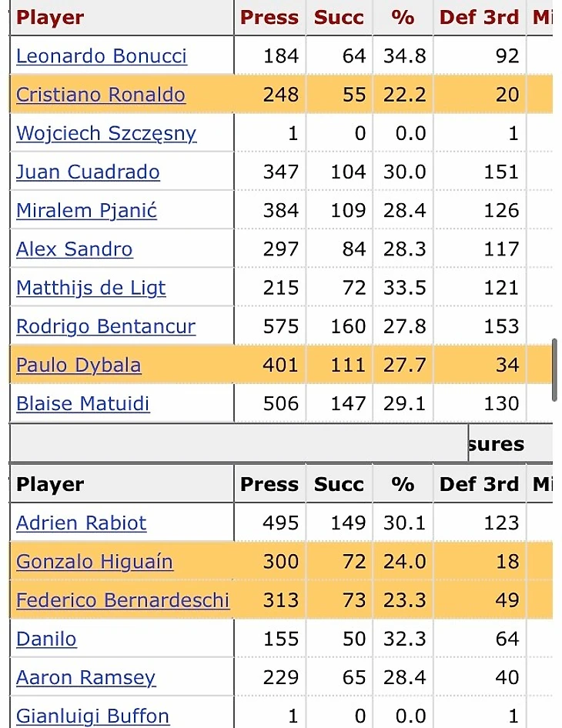This screenshot has width=562, height=728.
Task: Click the vertical scrollbar thumb
Action: [x=554, y=370]
